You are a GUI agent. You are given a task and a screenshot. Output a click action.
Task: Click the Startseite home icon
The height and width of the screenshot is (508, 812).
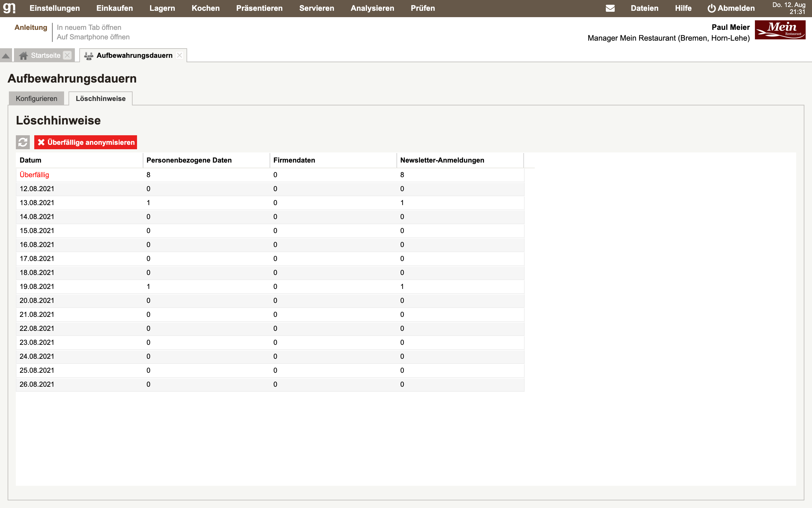(23, 56)
